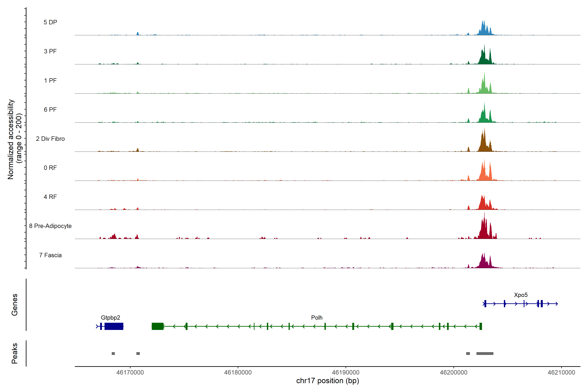Click the 2 Div Fibro track label

[50, 139]
